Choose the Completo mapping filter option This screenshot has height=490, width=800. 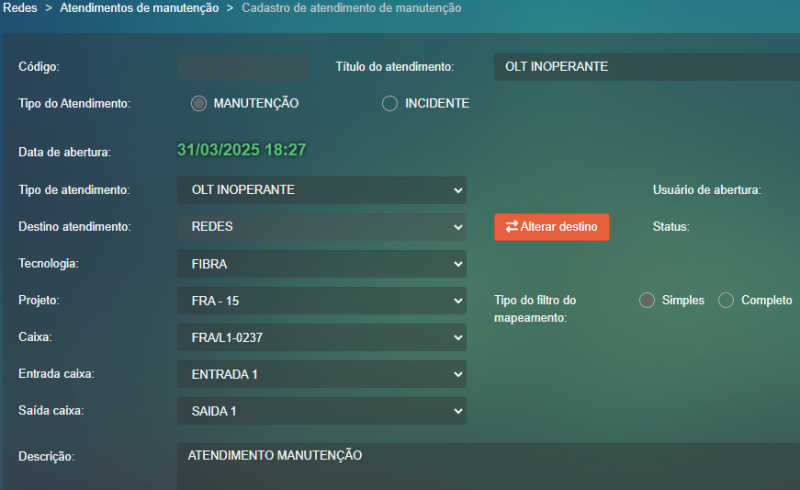pyautogui.click(x=726, y=300)
